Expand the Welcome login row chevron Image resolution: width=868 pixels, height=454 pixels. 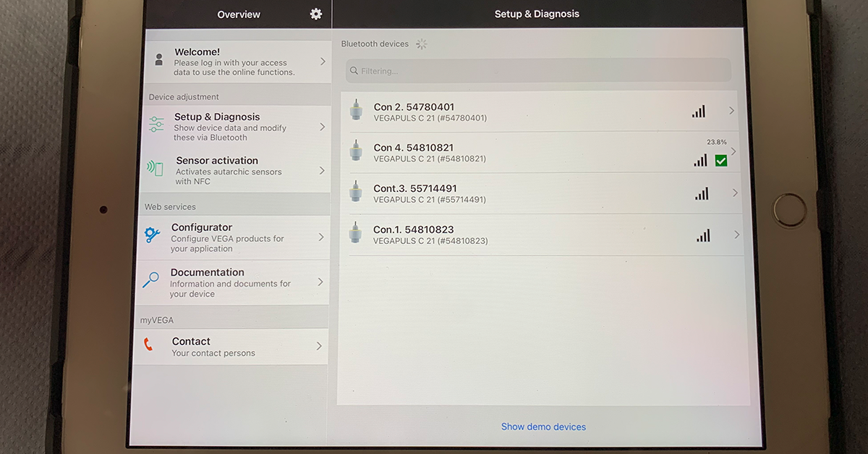point(323,62)
